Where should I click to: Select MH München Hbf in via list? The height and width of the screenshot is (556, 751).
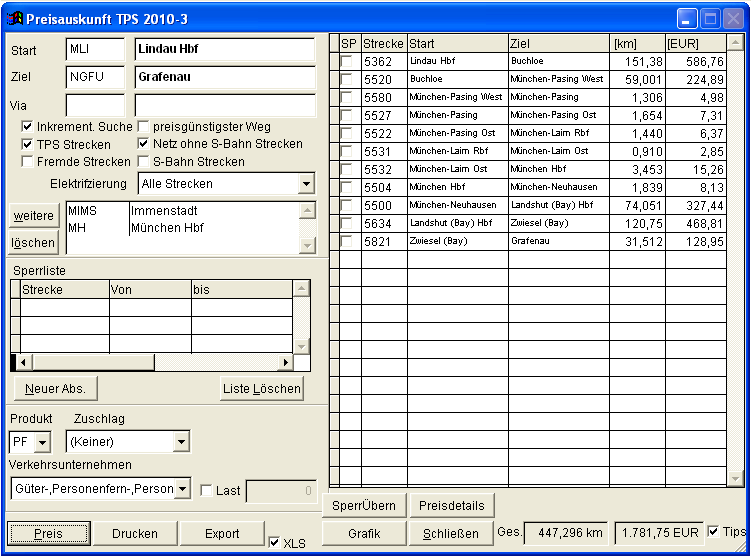182,227
